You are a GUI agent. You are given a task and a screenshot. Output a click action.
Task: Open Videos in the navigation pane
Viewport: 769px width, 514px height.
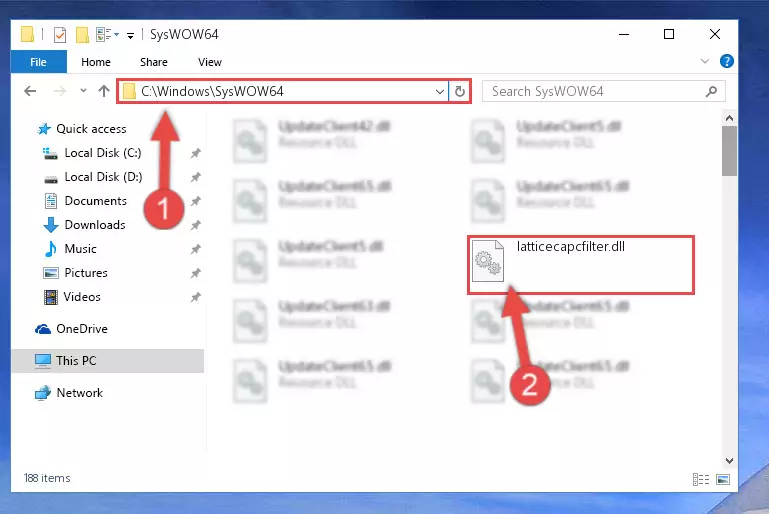pos(81,297)
